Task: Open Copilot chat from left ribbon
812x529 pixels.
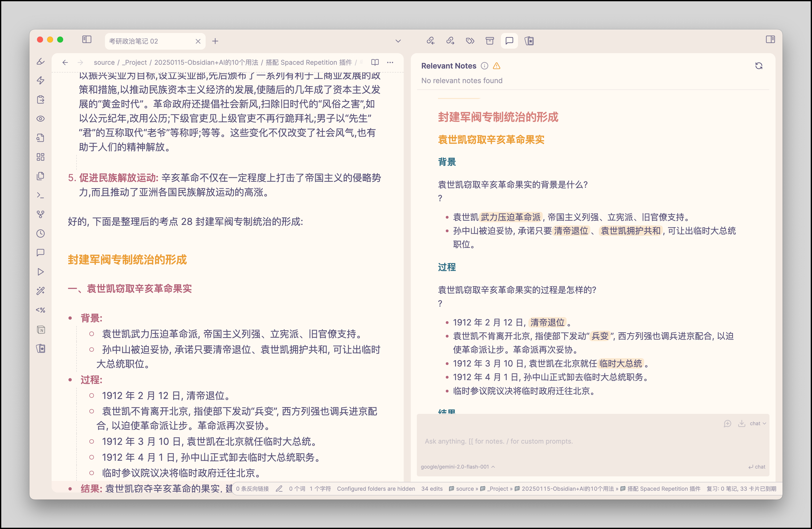Action: coord(41,253)
